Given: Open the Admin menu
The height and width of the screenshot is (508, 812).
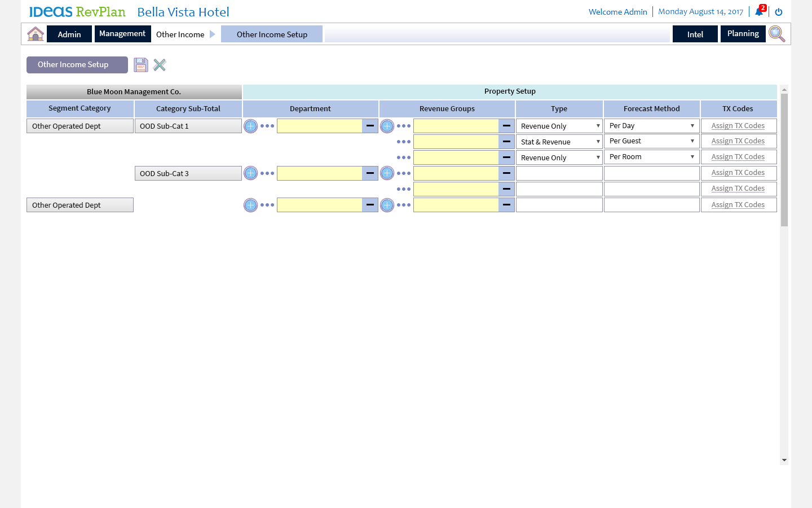Looking at the screenshot, I should (69, 34).
